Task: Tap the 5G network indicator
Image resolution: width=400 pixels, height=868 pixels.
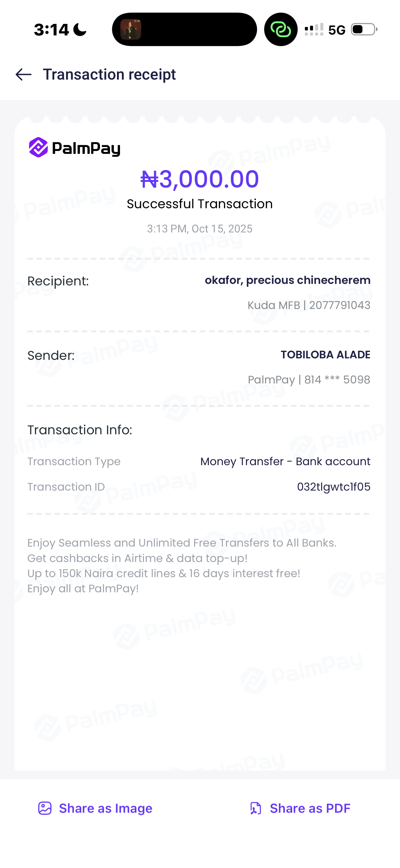Action: [337, 30]
